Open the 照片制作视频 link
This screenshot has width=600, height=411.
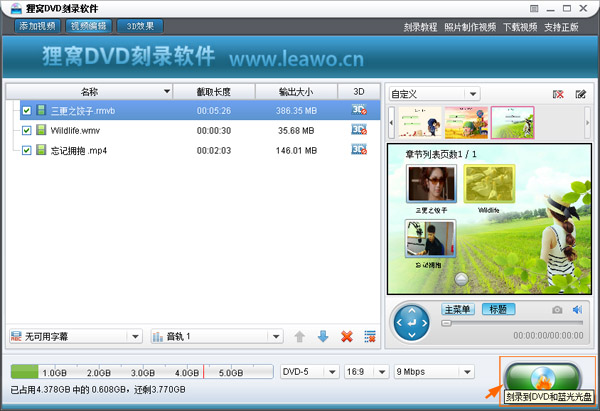pyautogui.click(x=470, y=27)
